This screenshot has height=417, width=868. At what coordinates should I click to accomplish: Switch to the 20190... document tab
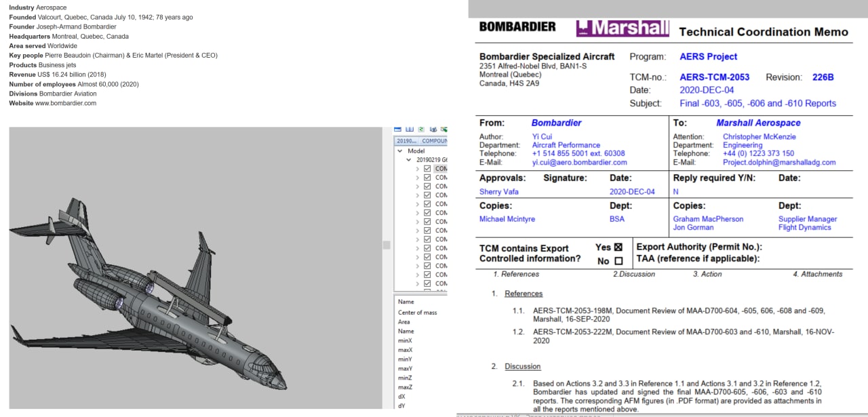coord(406,141)
